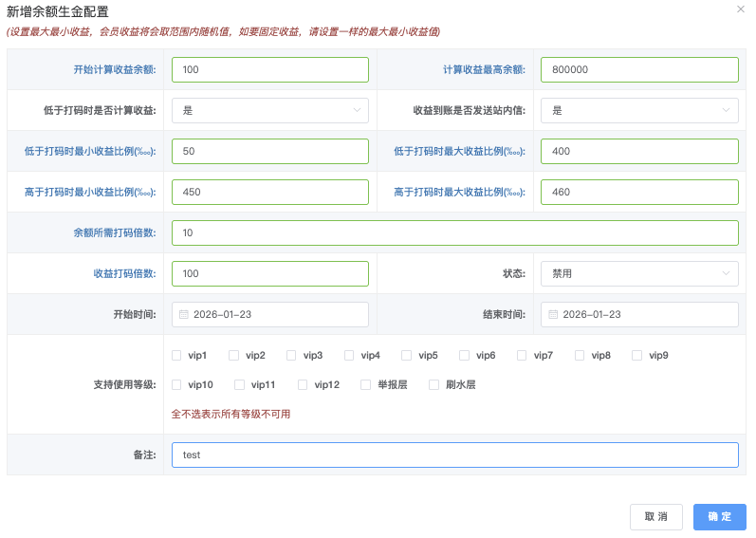Click the calendar icon in 开始时间 field

click(184, 314)
